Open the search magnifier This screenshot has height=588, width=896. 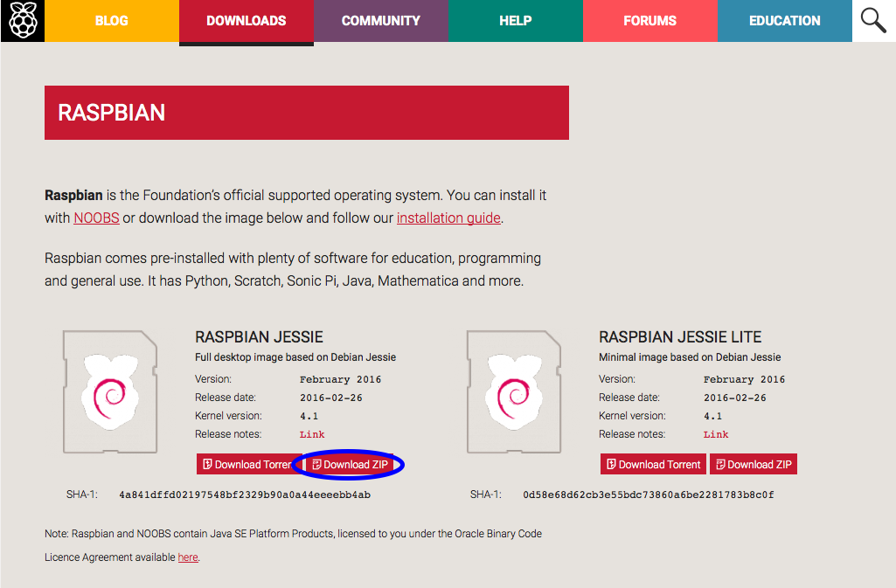(873, 20)
